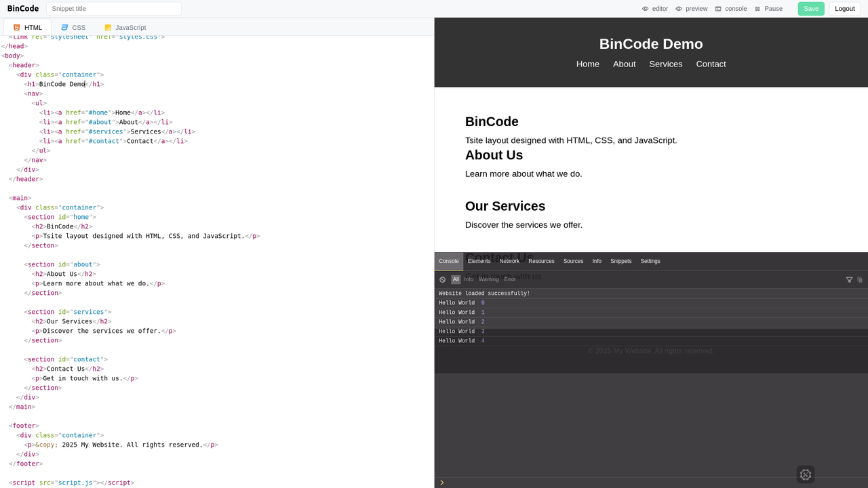
Task: Switch to the CSS editor tab
Action: [73, 27]
